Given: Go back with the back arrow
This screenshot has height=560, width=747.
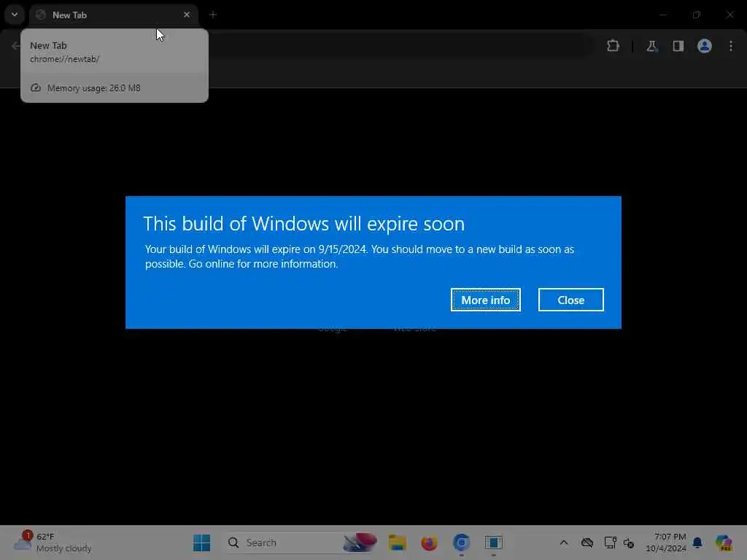Looking at the screenshot, I should pyautogui.click(x=15, y=46).
